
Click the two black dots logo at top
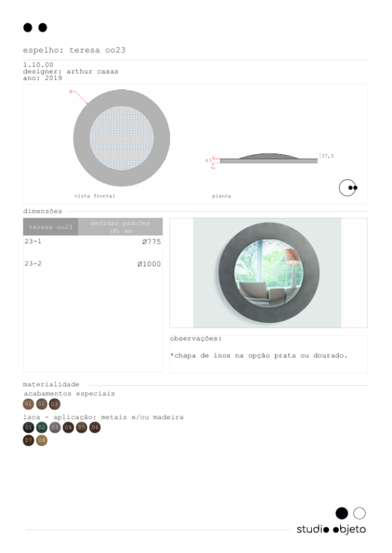point(35,28)
